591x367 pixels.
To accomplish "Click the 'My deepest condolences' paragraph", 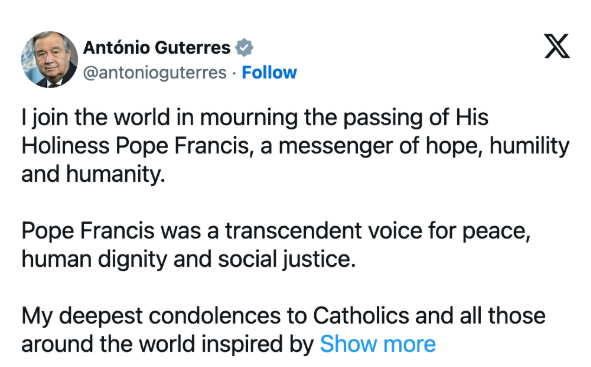I will 283,330.
